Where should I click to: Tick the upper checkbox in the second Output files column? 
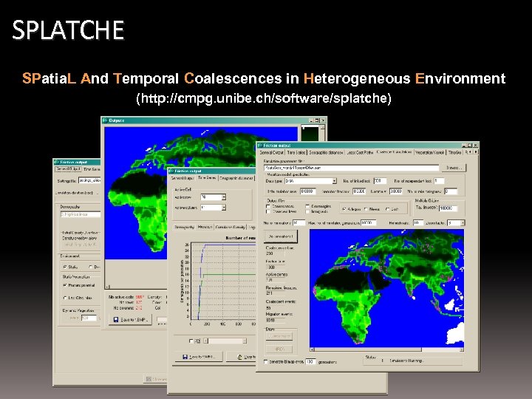click(307, 206)
